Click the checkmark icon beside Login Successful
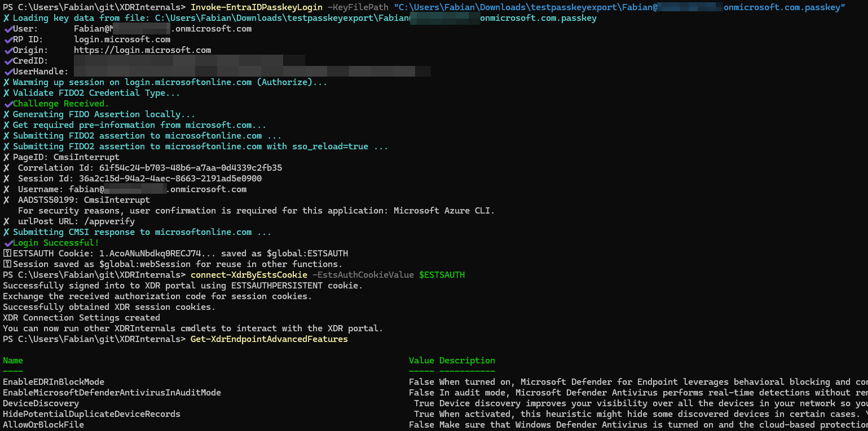This screenshot has width=868, height=431. click(8, 243)
